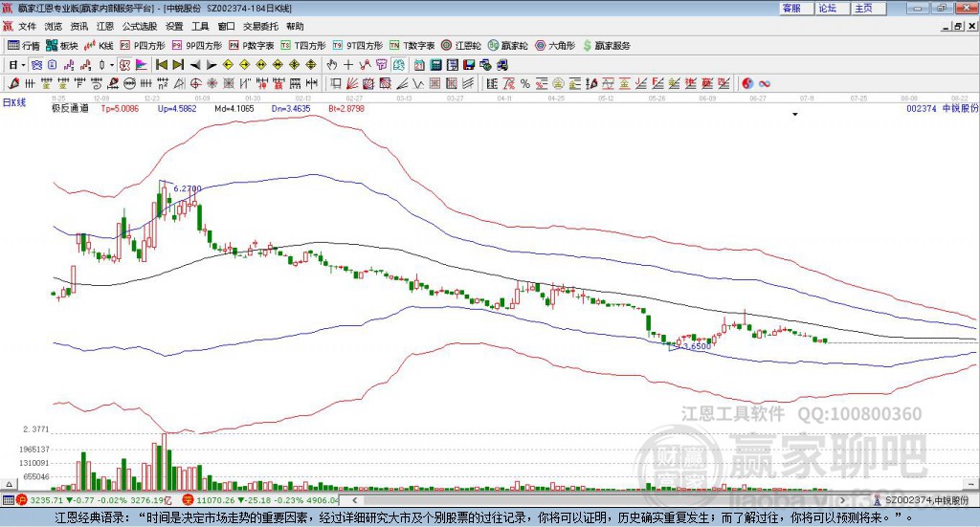Screen dimensions: 980x527
Task: Click the horizontal scrollbar left arrow
Action: pos(354,500)
